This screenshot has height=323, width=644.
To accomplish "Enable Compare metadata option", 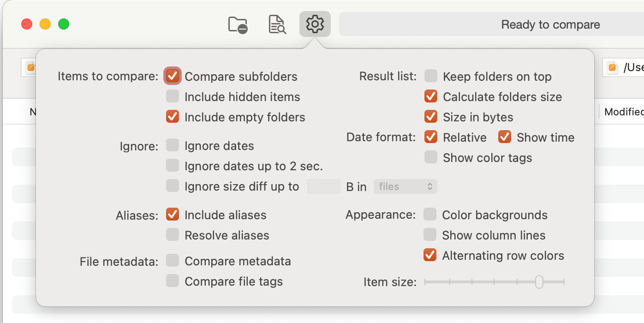I will (173, 261).
